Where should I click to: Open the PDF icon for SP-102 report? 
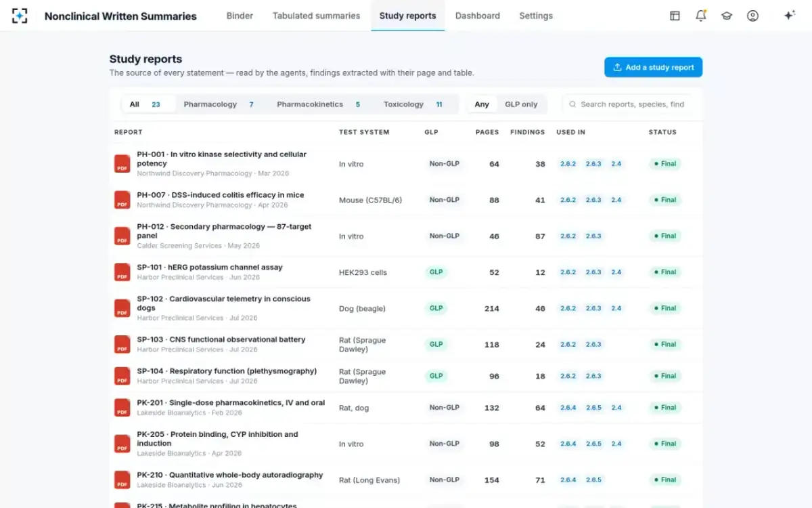122,308
